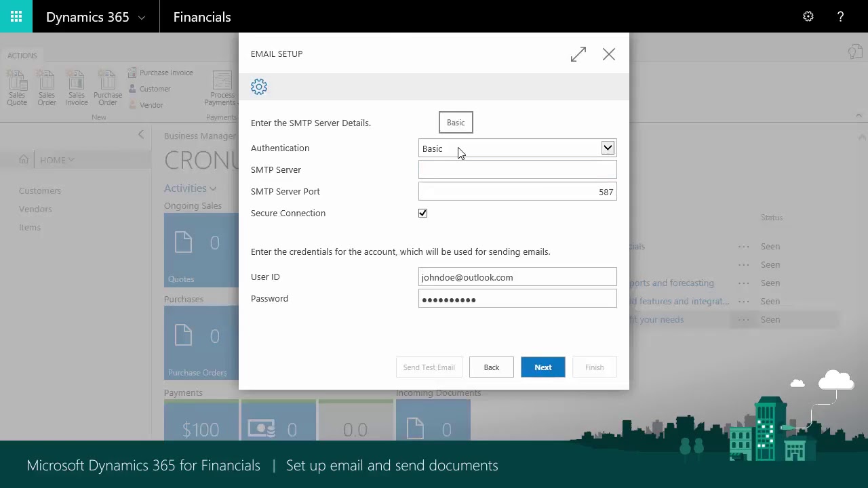The height and width of the screenshot is (488, 868).
Task: Uncheck the Secure Connection checkbox
Action: pos(422,213)
